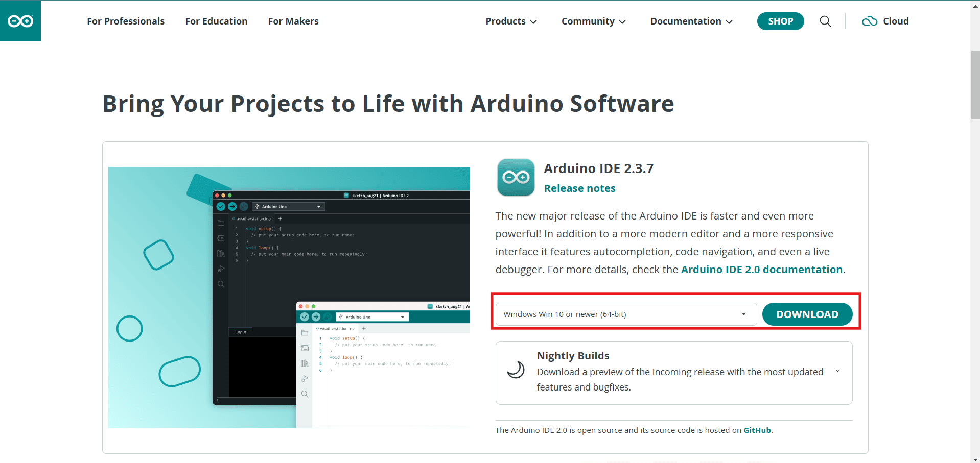Click the Arduino IDE screenshot image
The width and height of the screenshot is (980, 463).
coord(289,298)
